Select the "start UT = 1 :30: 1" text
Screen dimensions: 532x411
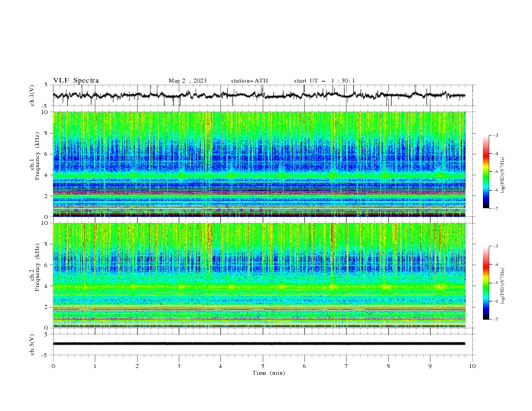tap(324, 81)
